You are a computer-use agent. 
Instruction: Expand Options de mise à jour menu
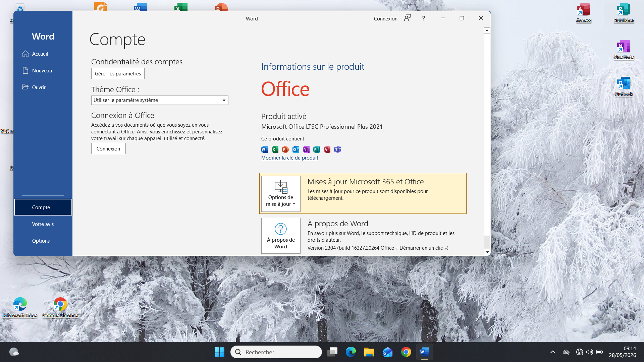point(281,194)
